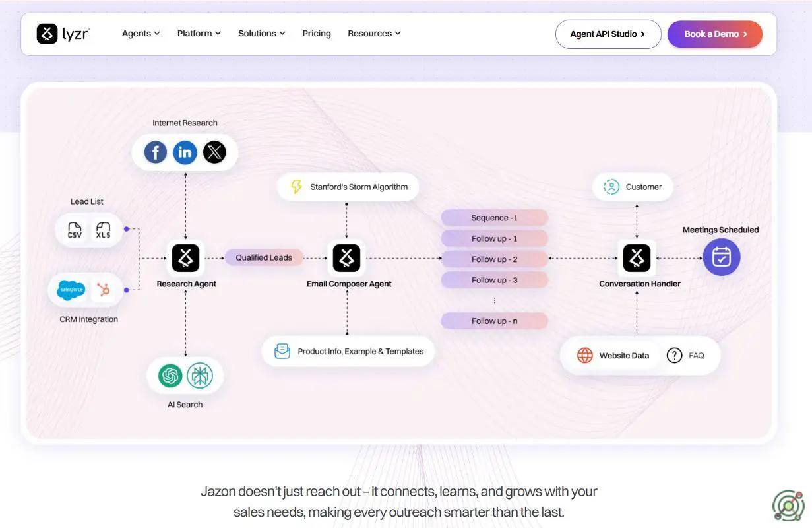This screenshot has height=528, width=812.
Task: Expand the Resources menu
Action: [x=374, y=34]
